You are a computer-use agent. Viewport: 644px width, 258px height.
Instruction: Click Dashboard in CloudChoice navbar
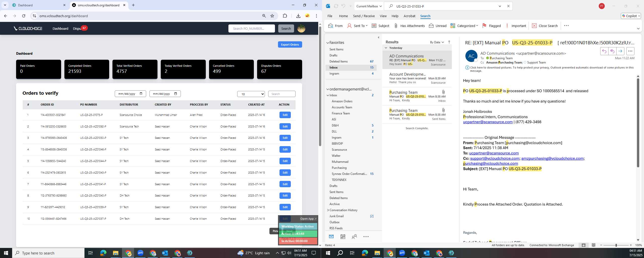(x=60, y=28)
